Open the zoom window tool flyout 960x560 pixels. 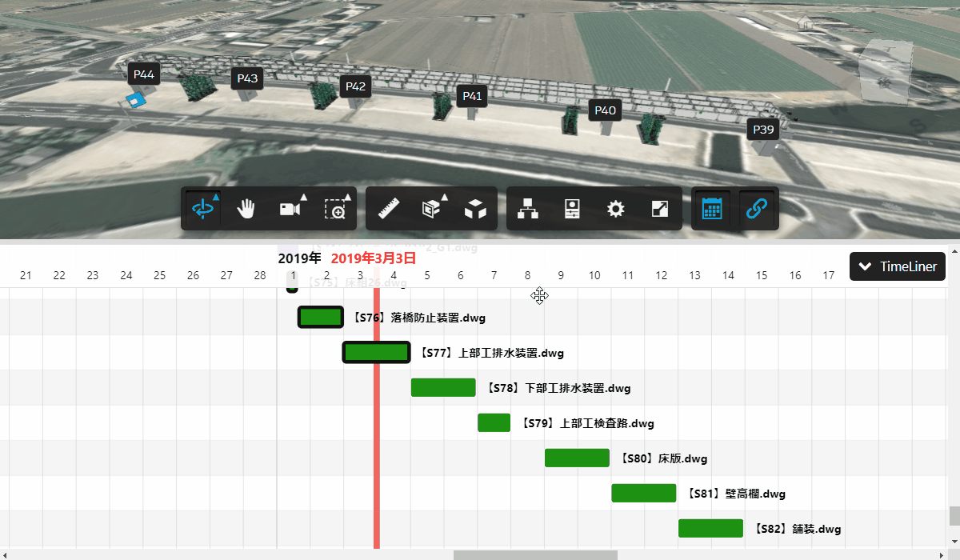(x=335, y=210)
